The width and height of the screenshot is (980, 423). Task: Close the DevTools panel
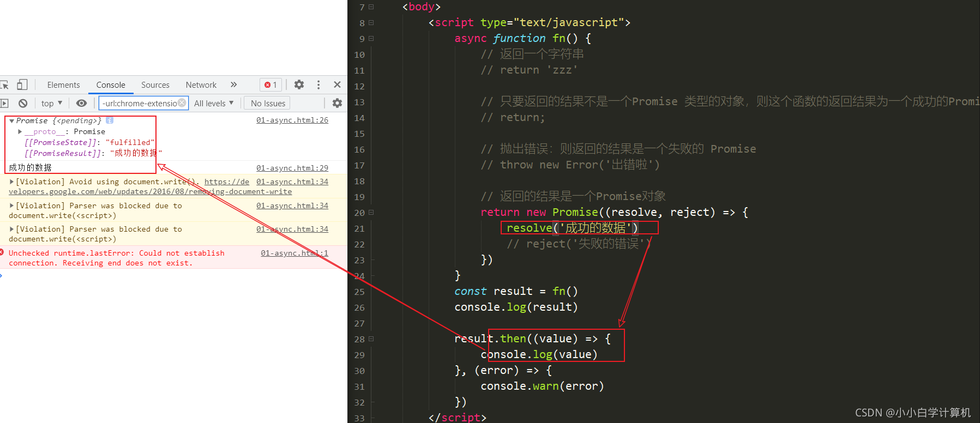pos(337,84)
